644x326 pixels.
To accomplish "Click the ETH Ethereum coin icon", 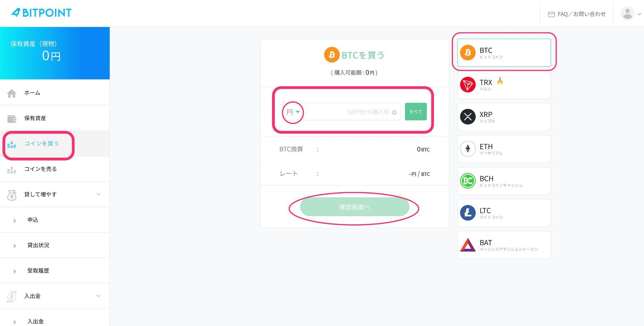I will click(x=468, y=149).
